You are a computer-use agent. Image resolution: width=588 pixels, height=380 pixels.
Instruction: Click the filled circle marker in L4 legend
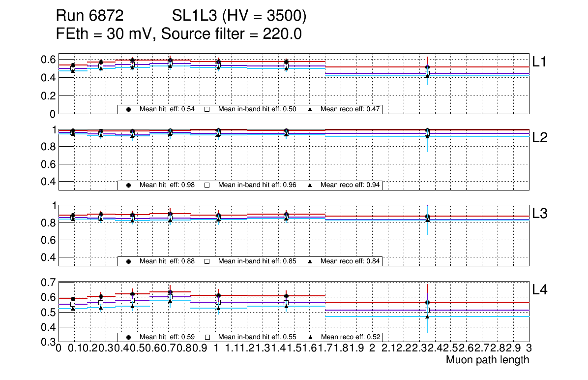pyautogui.click(x=128, y=337)
